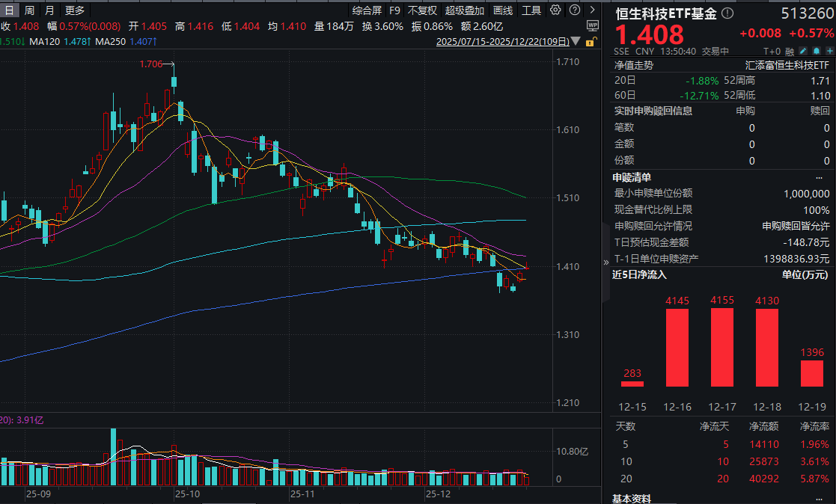Click info icon beside 恒生科技ETF基金
836x504 pixels.
[727, 13]
